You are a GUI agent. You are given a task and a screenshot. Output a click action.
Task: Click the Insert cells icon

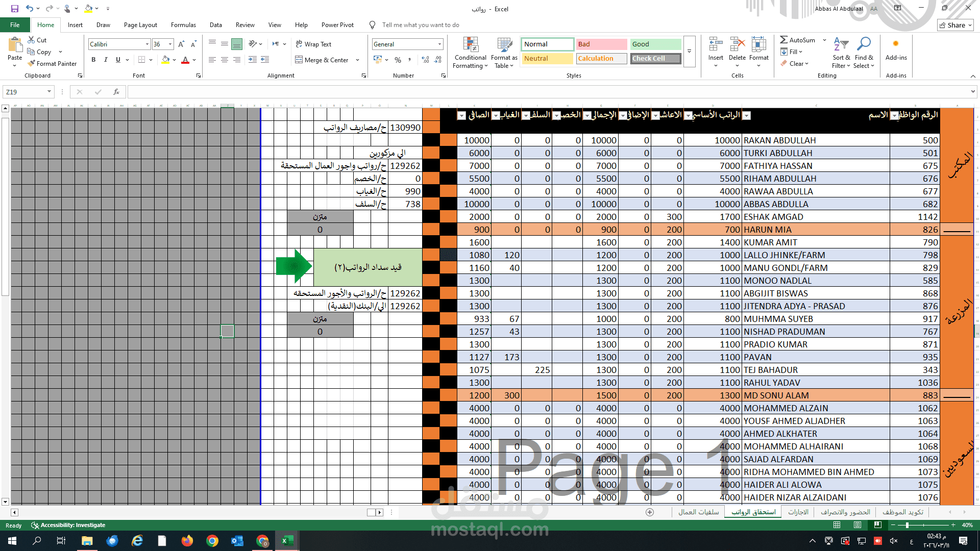click(716, 44)
